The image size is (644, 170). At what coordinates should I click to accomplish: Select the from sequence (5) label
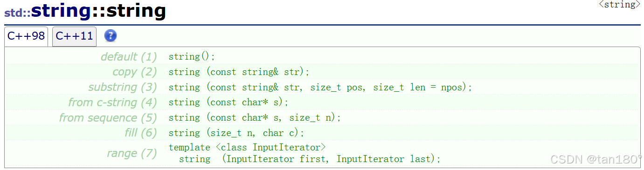click(108, 118)
